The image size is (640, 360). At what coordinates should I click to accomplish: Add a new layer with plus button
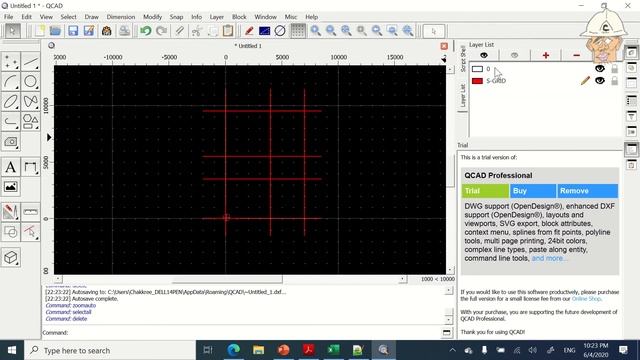[546, 55]
